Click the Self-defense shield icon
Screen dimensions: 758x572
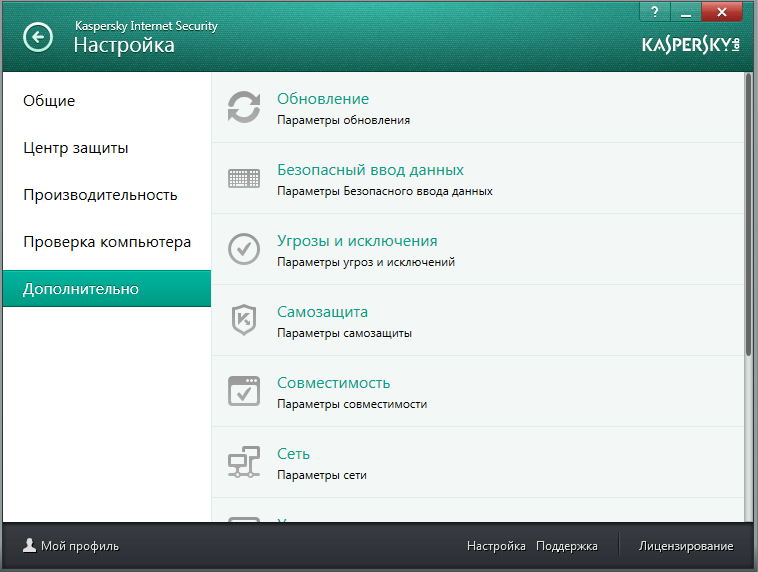244,320
